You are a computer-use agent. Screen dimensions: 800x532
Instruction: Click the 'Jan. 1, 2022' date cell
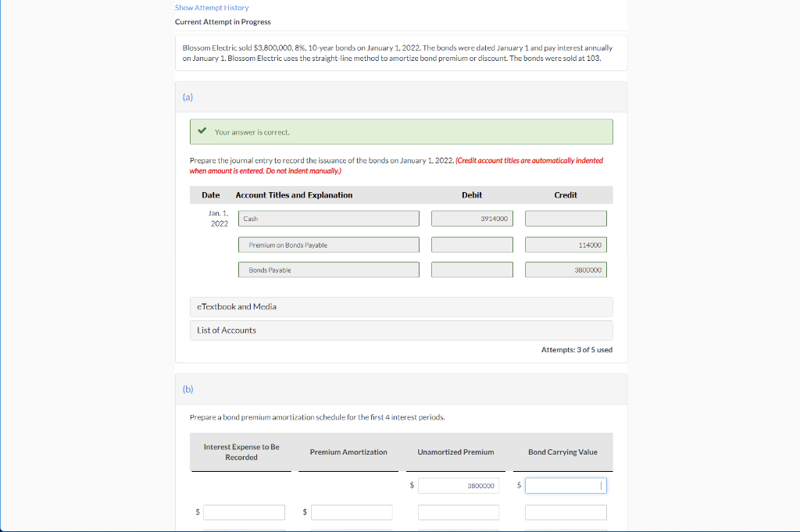click(219, 218)
